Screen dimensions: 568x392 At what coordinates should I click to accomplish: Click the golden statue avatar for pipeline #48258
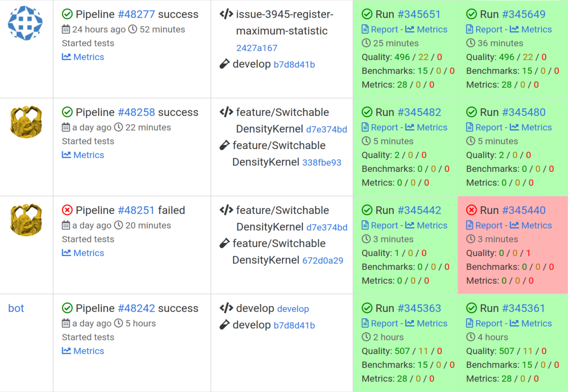(26, 120)
